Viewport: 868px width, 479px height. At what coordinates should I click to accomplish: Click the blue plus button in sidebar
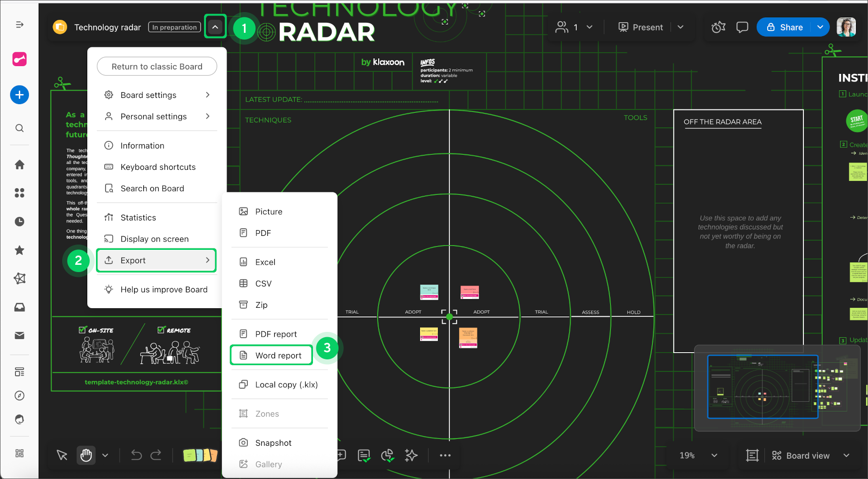19,95
